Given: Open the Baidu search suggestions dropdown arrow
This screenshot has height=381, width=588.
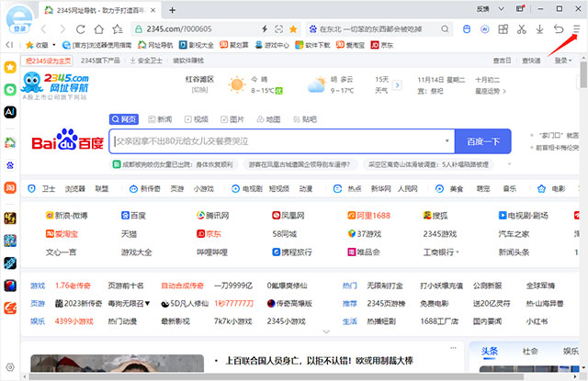Looking at the screenshot, I should pyautogui.click(x=447, y=141).
